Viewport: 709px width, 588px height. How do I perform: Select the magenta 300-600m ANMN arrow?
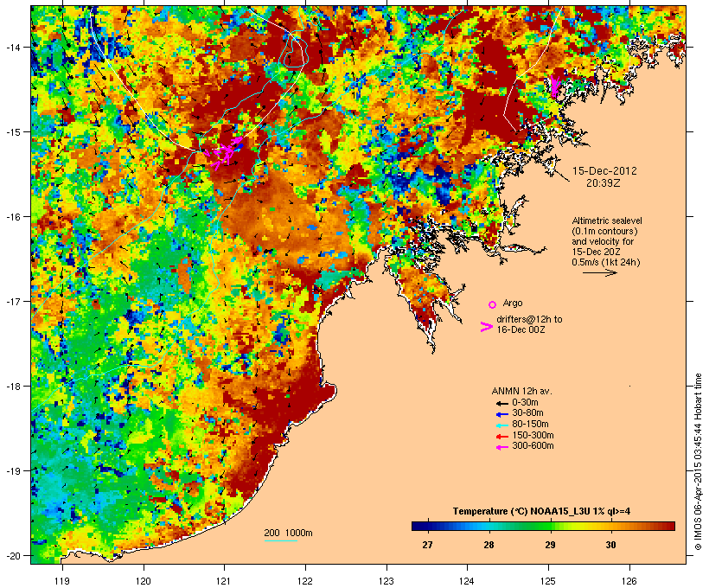[502, 447]
